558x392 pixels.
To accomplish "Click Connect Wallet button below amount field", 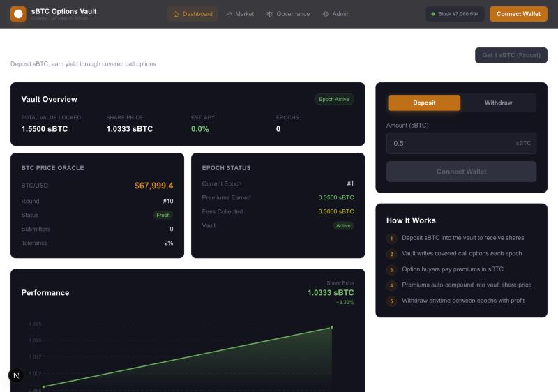I will click(x=461, y=172).
